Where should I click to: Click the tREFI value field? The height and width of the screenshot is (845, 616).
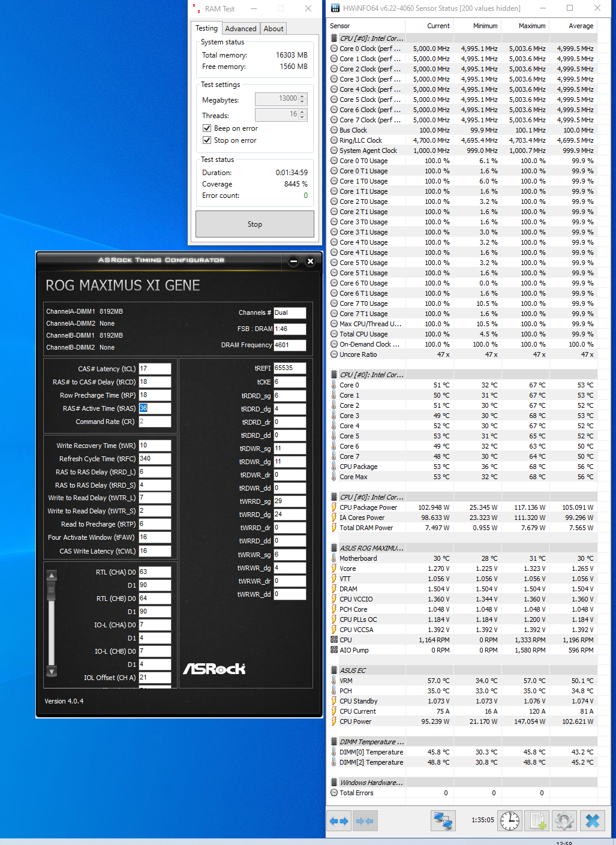290,368
